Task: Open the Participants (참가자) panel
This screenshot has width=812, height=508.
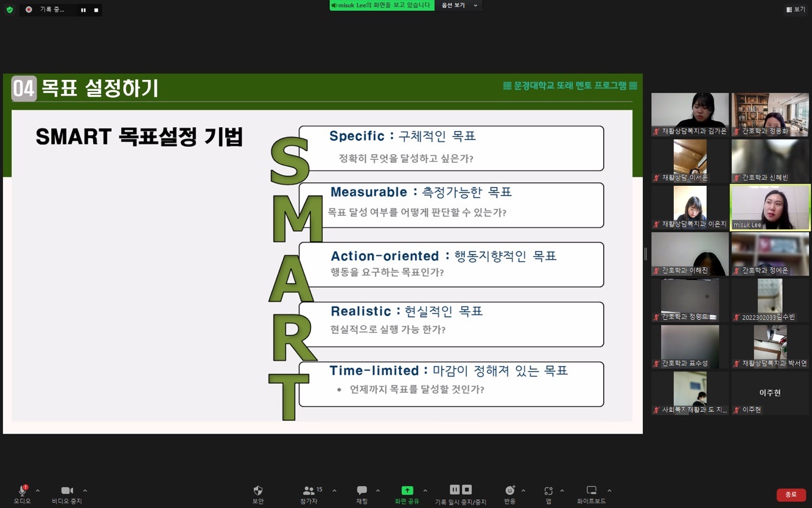Action: pyautogui.click(x=309, y=491)
